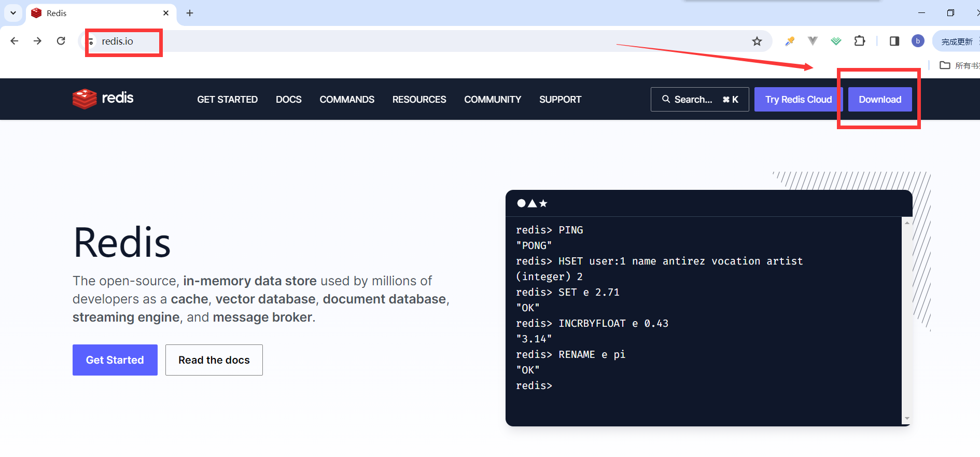
Task: Click the 完成更新 update button
Action: coord(957,41)
